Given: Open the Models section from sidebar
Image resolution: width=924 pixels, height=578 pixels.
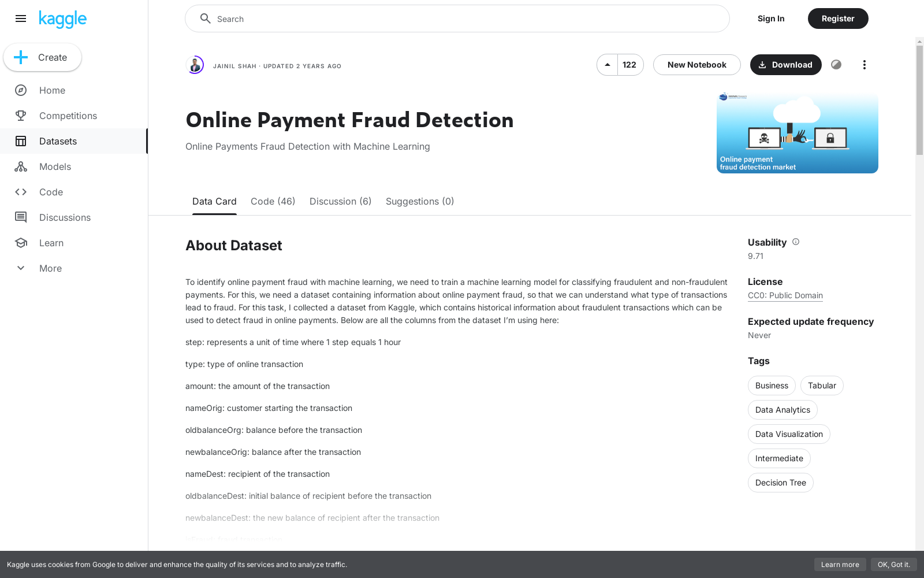Looking at the screenshot, I should click(21, 166).
